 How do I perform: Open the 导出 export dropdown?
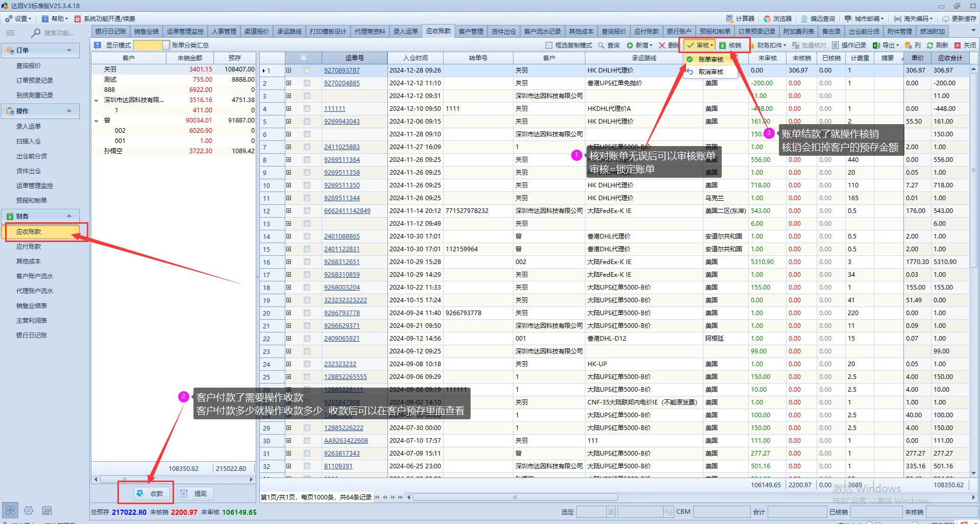coord(886,45)
